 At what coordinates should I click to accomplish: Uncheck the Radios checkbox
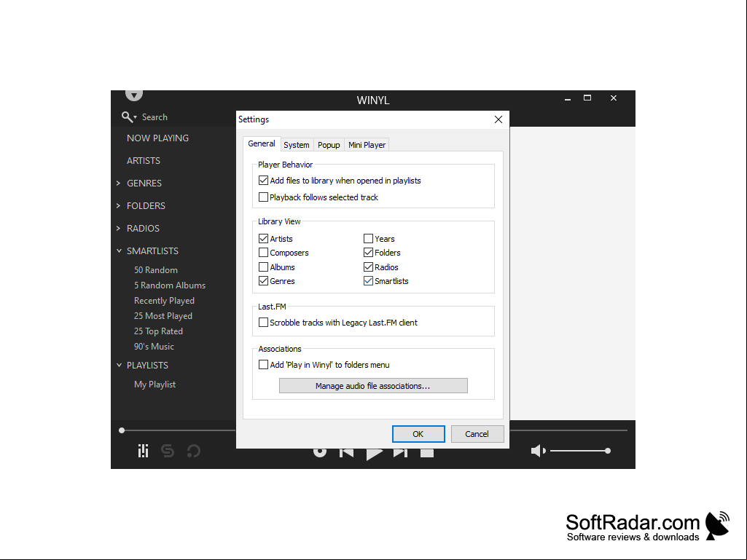[x=368, y=267]
